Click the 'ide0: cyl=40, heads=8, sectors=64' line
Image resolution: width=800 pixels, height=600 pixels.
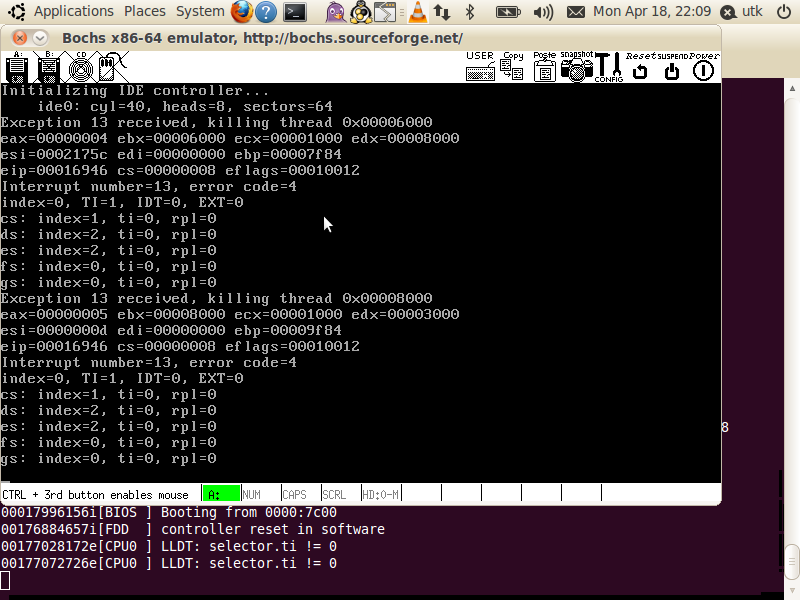tap(185, 107)
